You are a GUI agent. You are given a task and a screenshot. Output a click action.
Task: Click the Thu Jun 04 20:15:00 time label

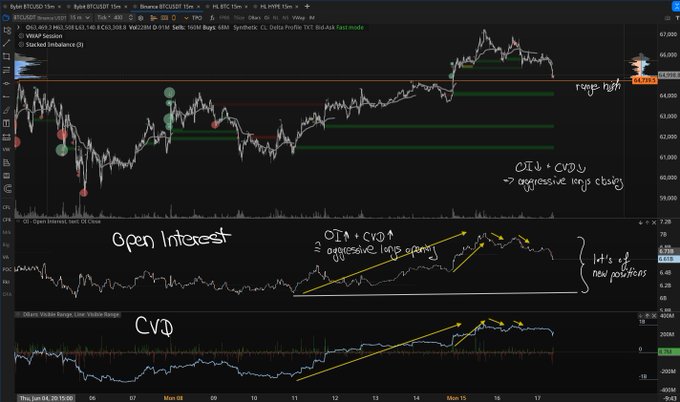click(46, 398)
